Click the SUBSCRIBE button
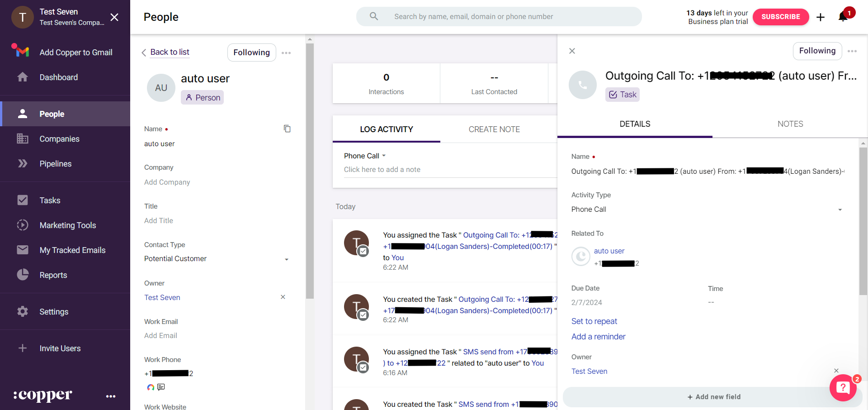This screenshot has height=410, width=868. pos(781,17)
